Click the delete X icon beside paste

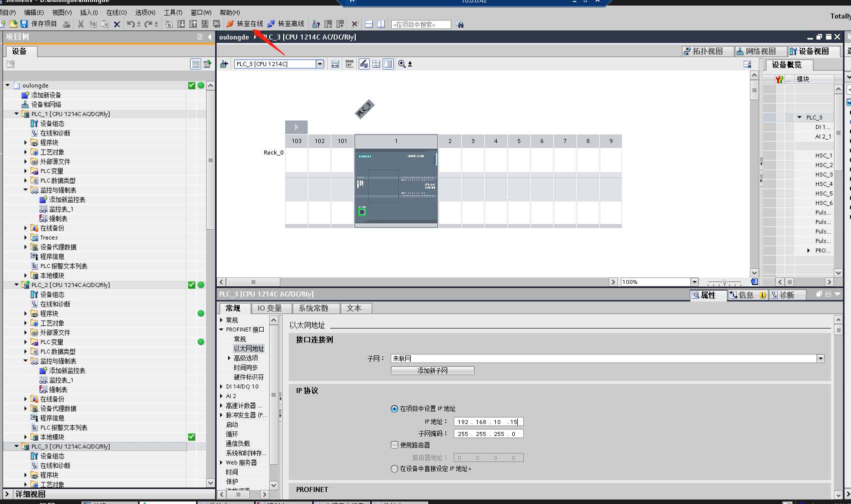pyautogui.click(x=117, y=24)
